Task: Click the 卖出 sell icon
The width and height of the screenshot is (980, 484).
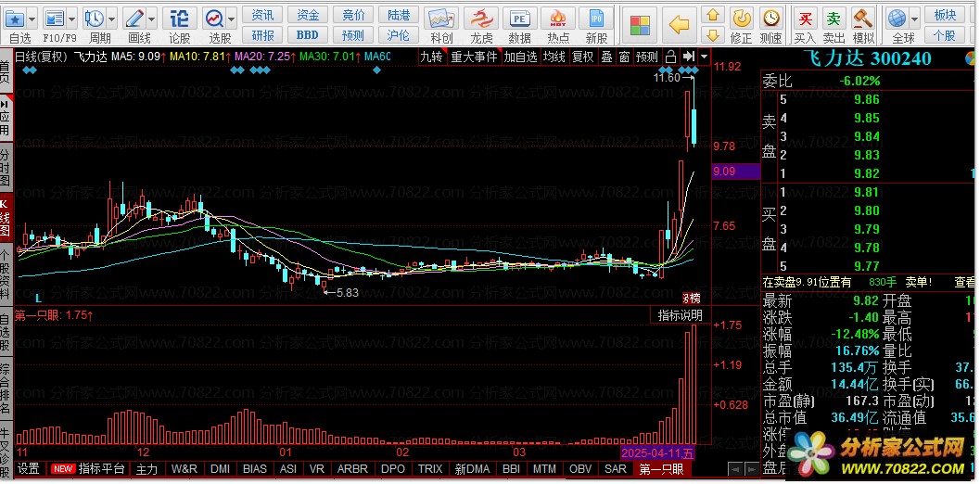Action: pos(834,18)
